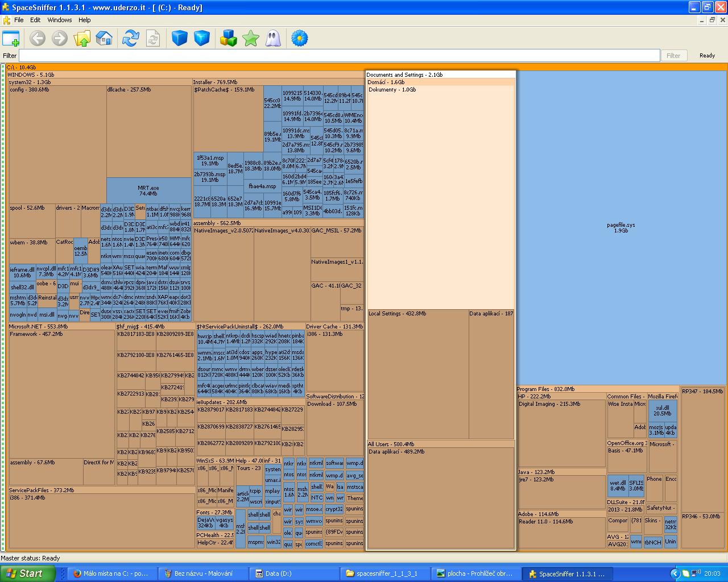
Task: Click into the Filter text field
Action: point(340,56)
